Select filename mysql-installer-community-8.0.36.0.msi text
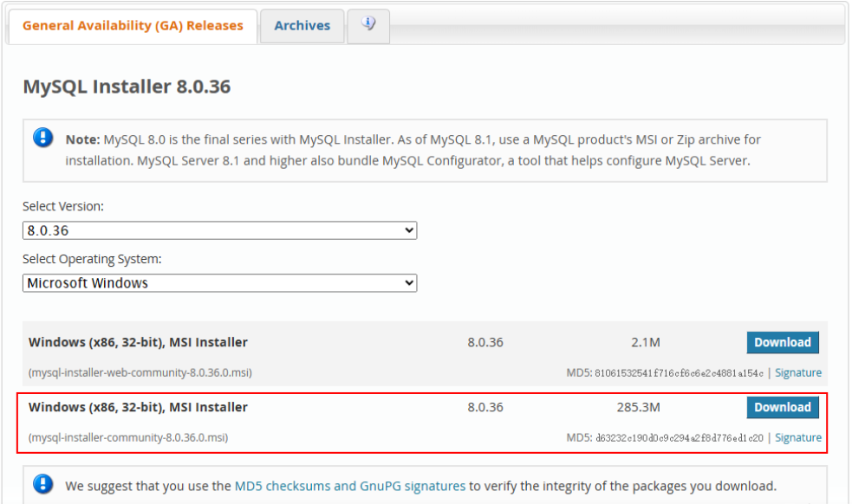Screen dimensions: 852x504 (128, 437)
